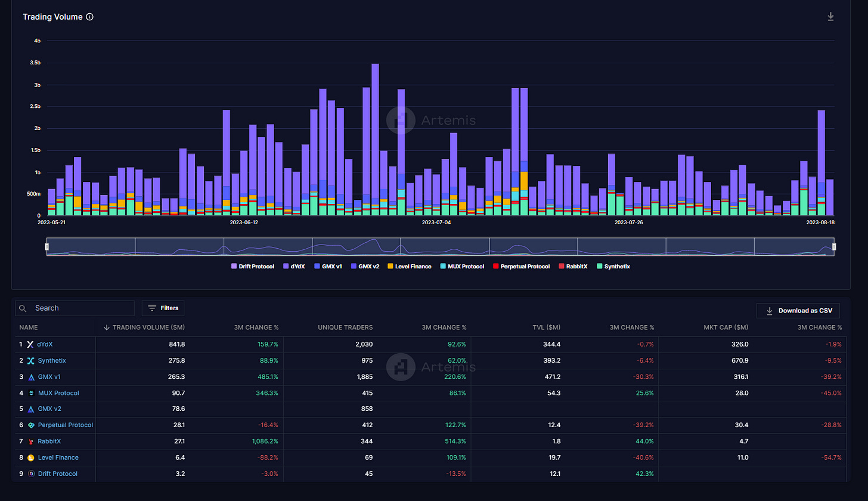This screenshot has height=501, width=868.
Task: Click the GMX v1 logo icon
Action: click(x=30, y=377)
